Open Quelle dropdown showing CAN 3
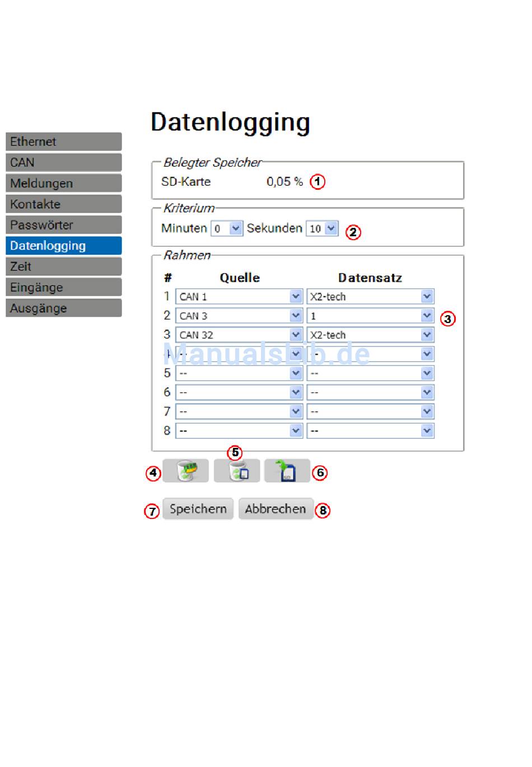The height and width of the screenshot is (767, 532). 239,316
